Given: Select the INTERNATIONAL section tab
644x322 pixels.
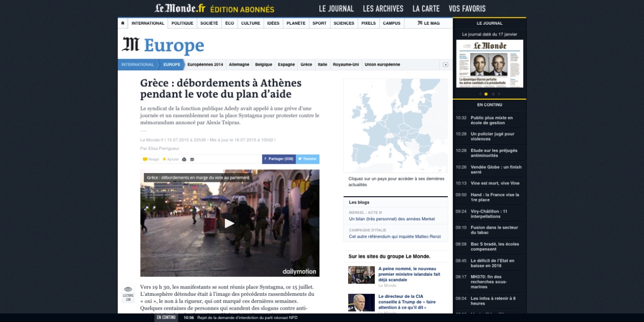Looking at the screenshot, I should point(148,23).
